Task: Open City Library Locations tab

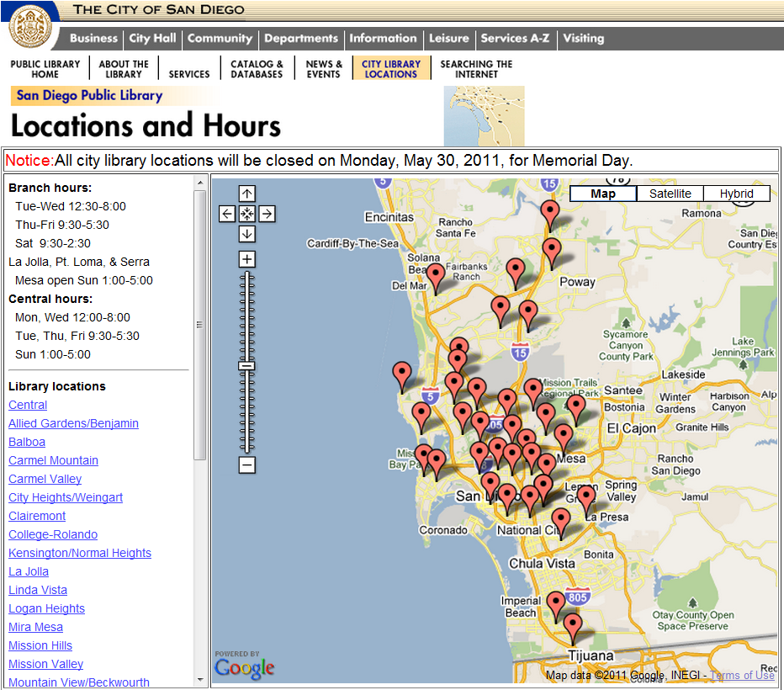Action: pyautogui.click(x=391, y=69)
